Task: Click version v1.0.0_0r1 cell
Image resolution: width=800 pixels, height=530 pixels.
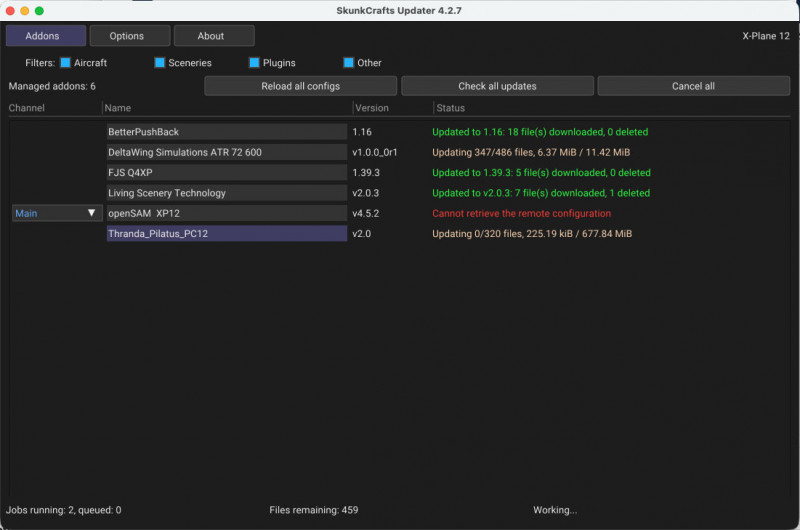Action: [x=375, y=152]
